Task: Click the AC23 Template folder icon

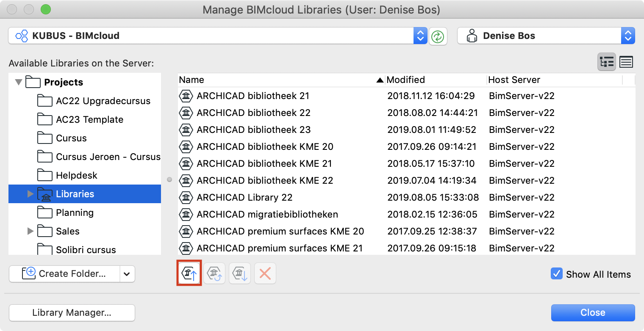Action: (44, 119)
